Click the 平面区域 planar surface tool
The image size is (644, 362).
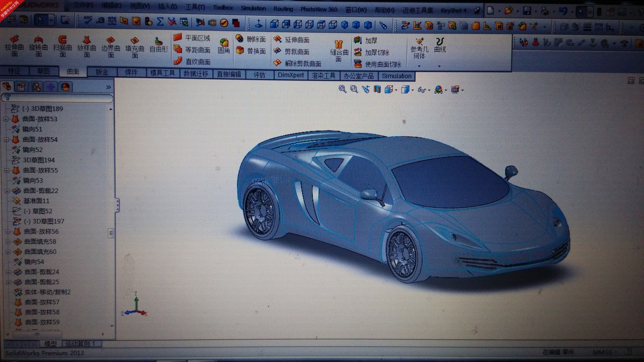tap(192, 38)
